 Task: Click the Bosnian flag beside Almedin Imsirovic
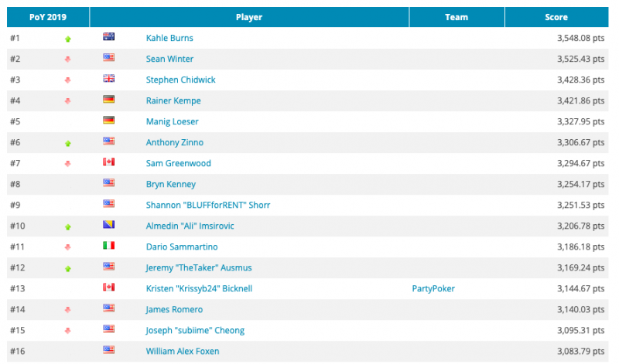108,225
